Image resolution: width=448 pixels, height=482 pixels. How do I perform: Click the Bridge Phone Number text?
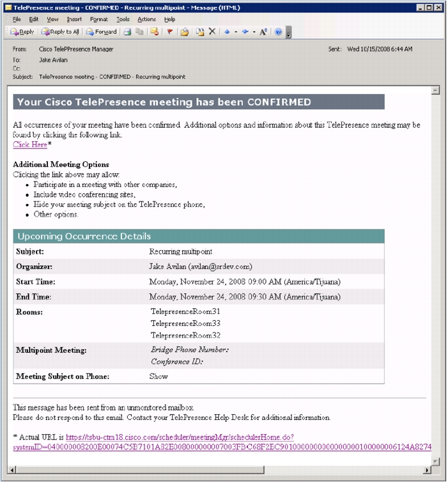(190, 350)
